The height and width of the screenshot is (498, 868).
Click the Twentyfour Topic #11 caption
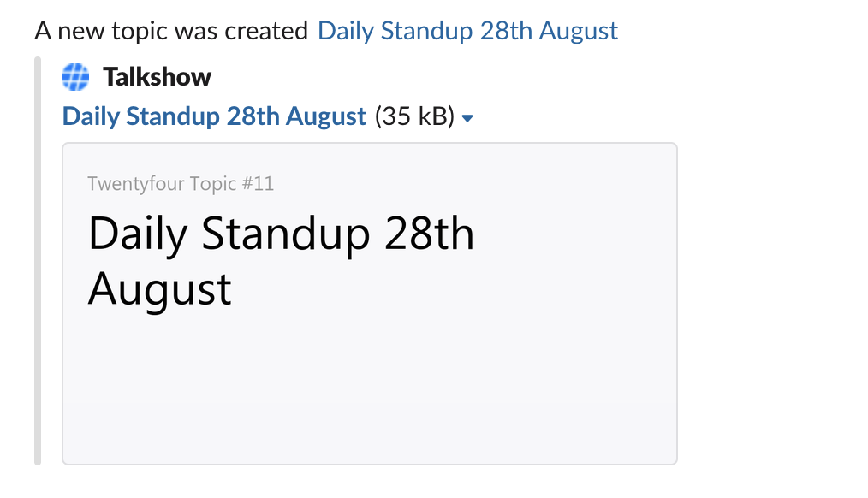[x=181, y=183]
